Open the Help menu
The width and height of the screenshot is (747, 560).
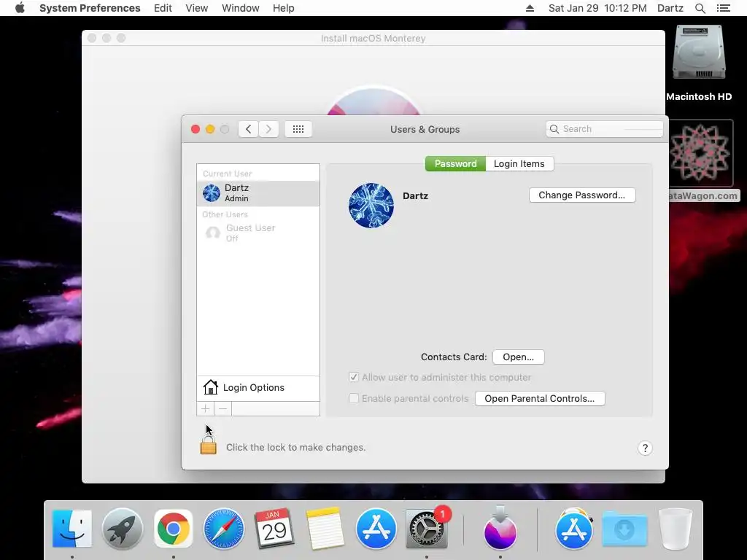pos(284,8)
